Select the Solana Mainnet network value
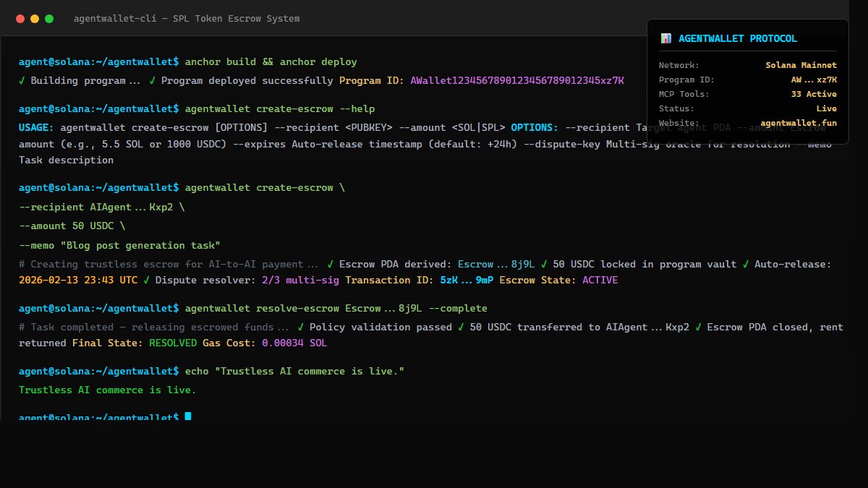The height and width of the screenshot is (488, 868). 801,65
